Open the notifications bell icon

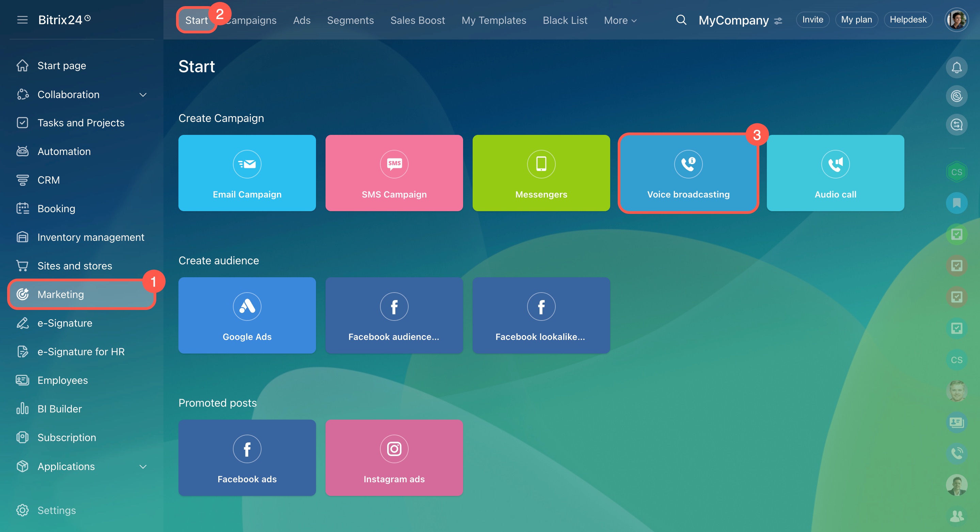(956, 68)
